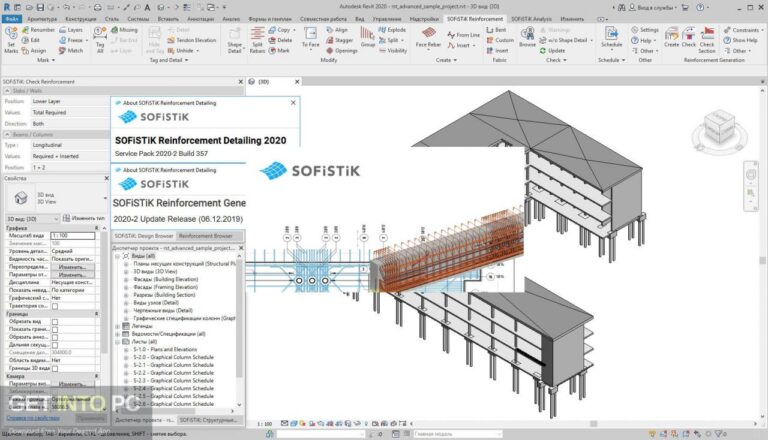Click Изменить button for Параметры от...
Image resolution: width=768 pixels, height=440 pixels.
pos(72,275)
